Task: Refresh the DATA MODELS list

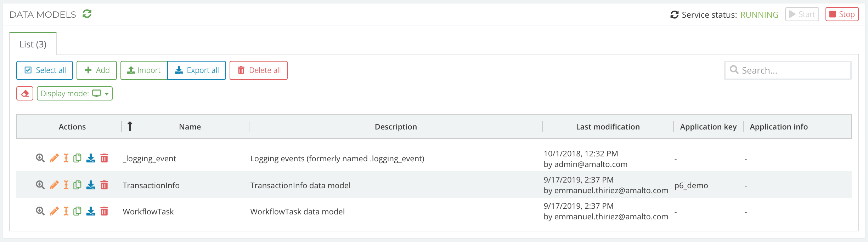Action: tap(87, 14)
